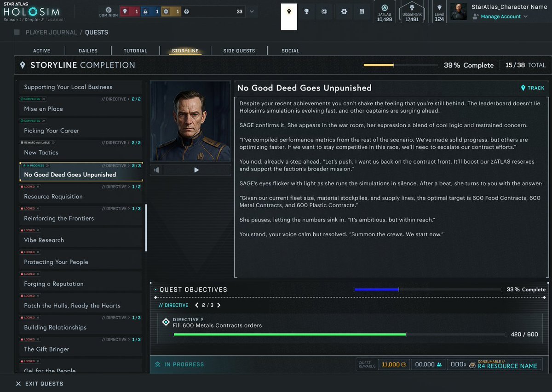Select the Storyline tab

point(185,51)
